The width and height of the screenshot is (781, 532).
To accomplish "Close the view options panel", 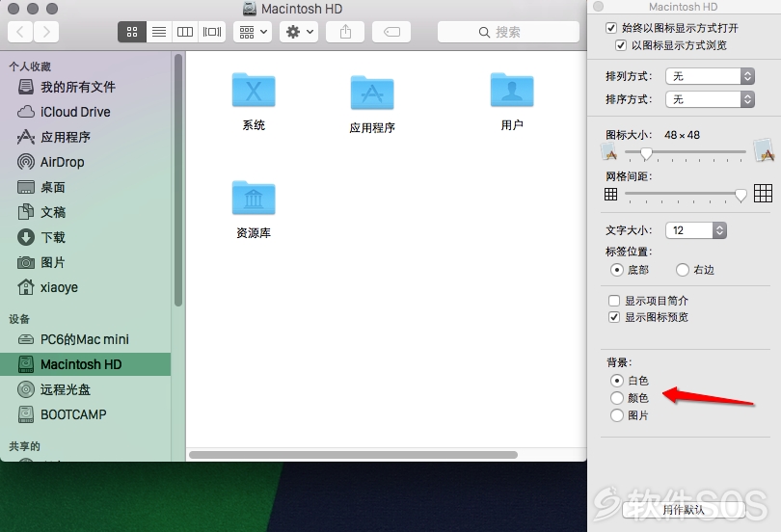I will pos(598,7).
